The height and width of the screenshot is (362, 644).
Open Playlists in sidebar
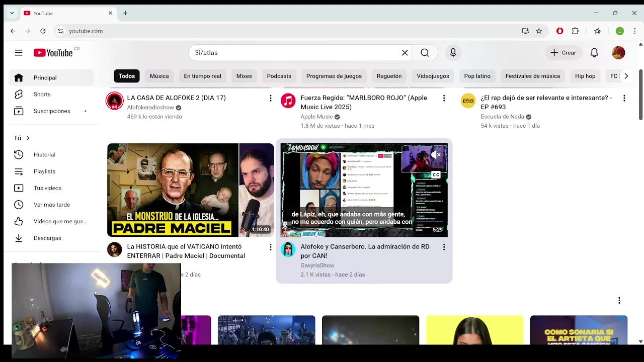[51, 171]
